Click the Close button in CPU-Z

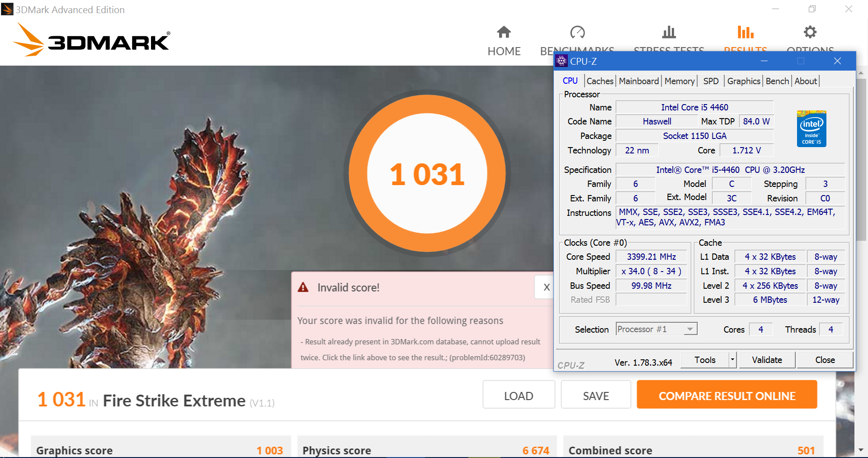click(x=825, y=360)
